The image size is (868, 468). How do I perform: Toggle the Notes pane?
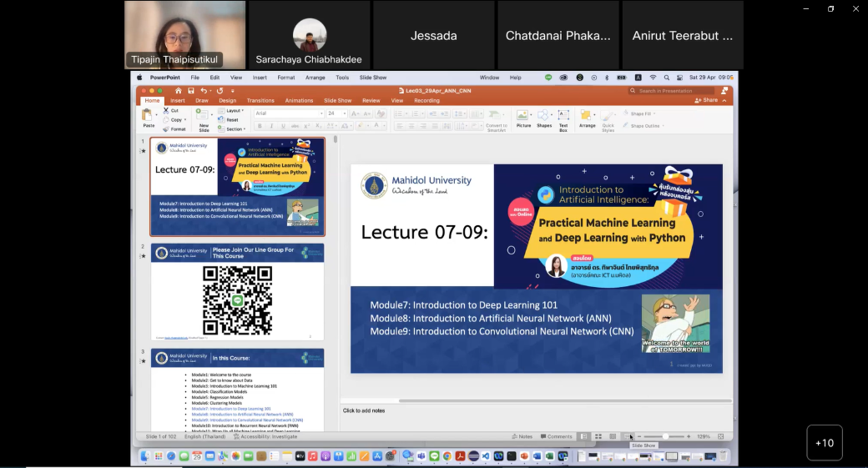[x=522, y=436]
